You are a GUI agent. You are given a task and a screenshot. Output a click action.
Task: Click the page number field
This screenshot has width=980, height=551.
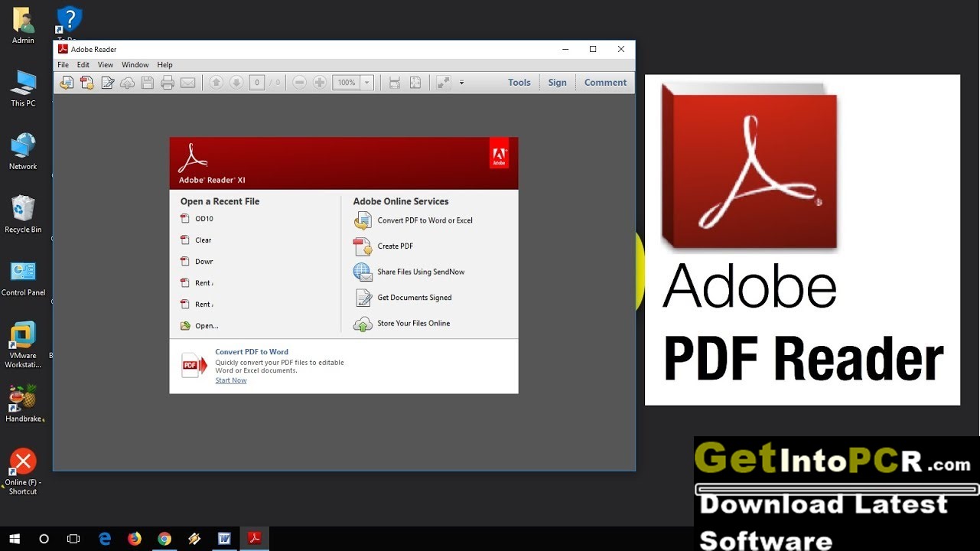(256, 83)
